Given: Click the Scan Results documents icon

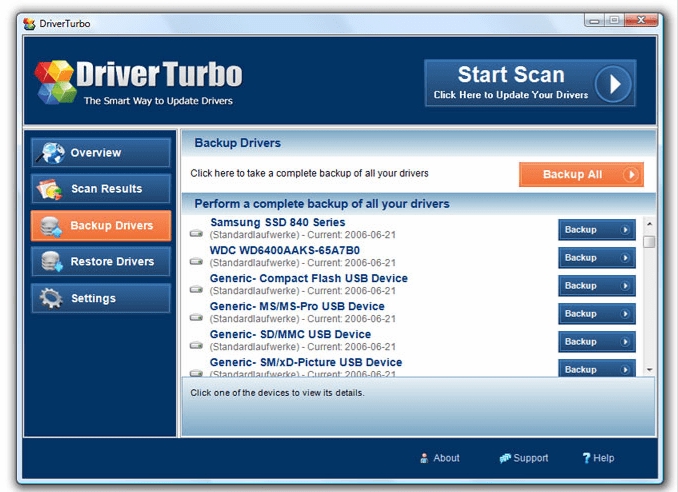Looking at the screenshot, I should [50, 189].
